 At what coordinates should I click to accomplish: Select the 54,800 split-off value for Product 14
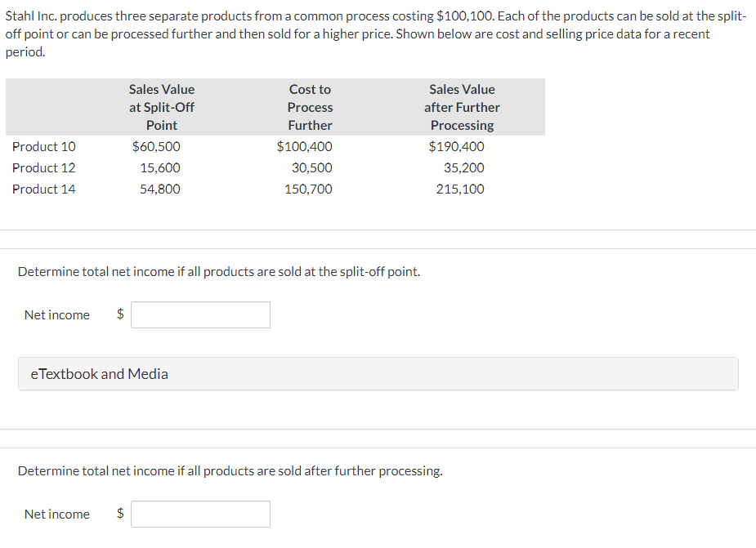coord(163,189)
